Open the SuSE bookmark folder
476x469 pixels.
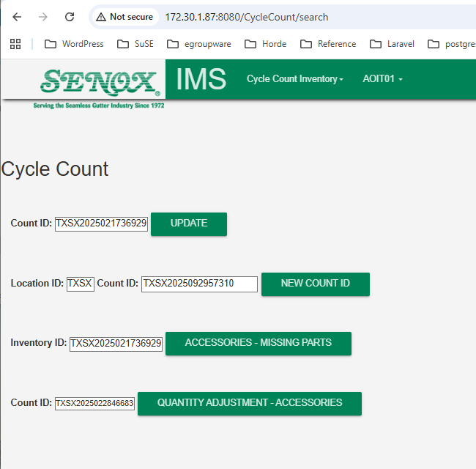click(x=135, y=44)
